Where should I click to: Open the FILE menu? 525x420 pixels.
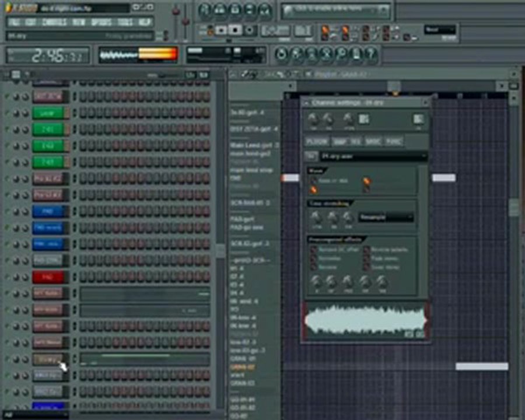click(x=14, y=22)
